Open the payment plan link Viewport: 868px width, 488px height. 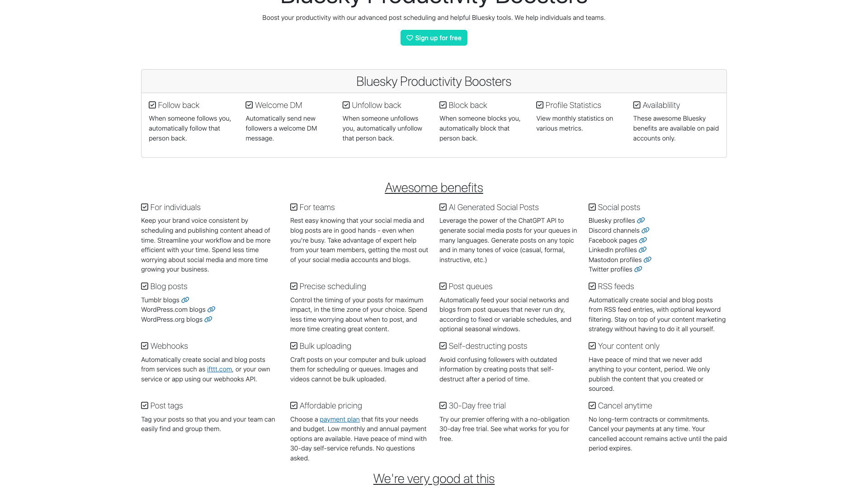point(340,419)
